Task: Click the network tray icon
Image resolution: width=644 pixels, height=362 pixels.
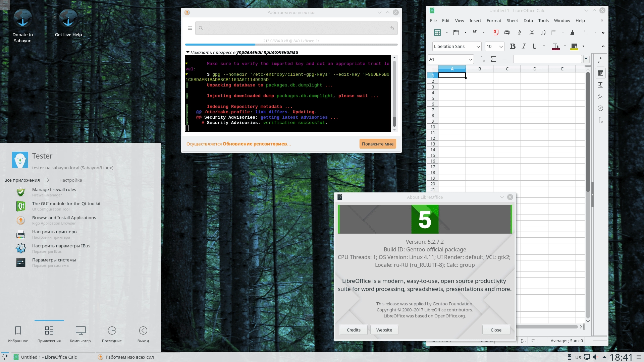Action: tap(587, 357)
